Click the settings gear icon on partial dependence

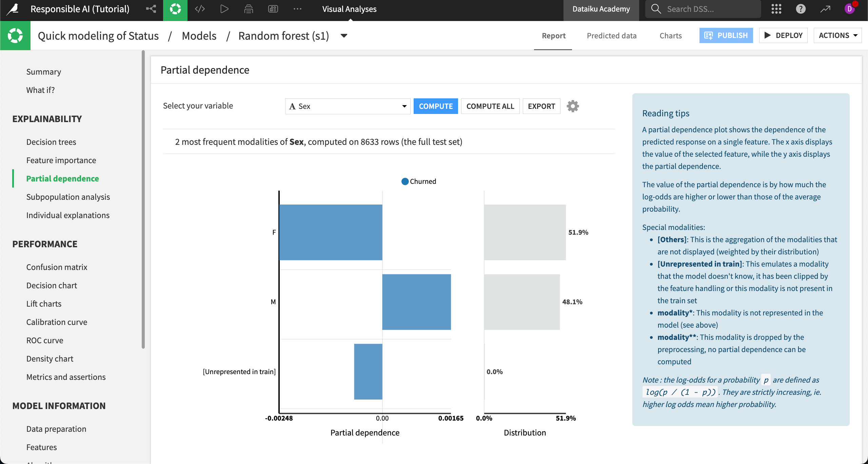pos(573,106)
